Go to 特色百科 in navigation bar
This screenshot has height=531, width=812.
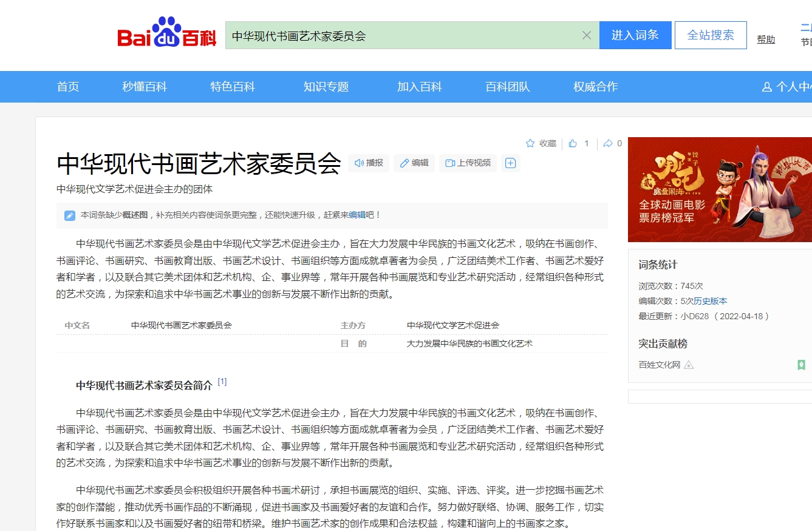233,87
